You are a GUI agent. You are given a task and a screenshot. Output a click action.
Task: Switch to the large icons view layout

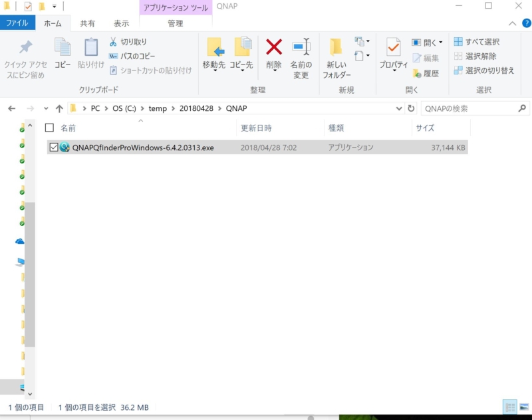[x=524, y=407]
